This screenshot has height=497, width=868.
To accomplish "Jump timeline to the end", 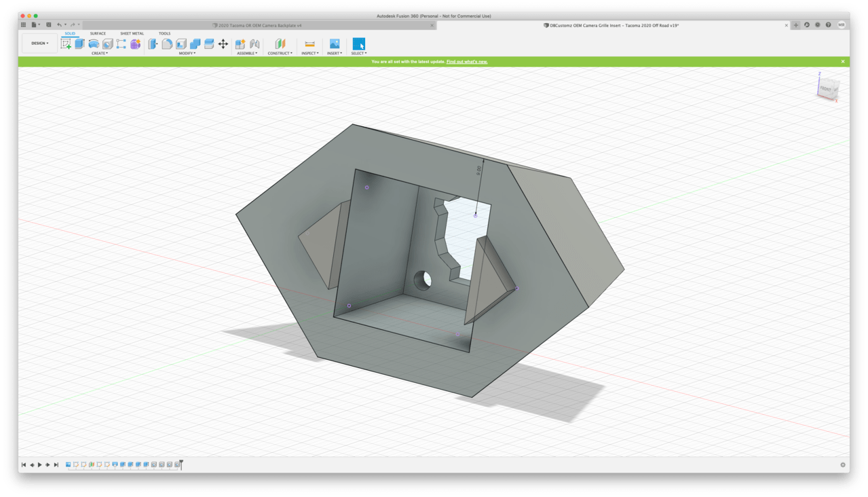I will click(56, 465).
